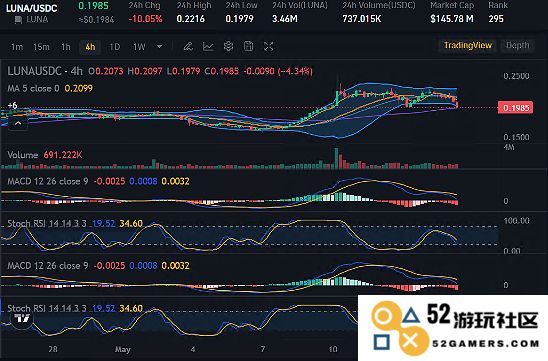Screen dimensions: 548x361
Task: Click the 0.1985 current price label
Action: click(516, 108)
